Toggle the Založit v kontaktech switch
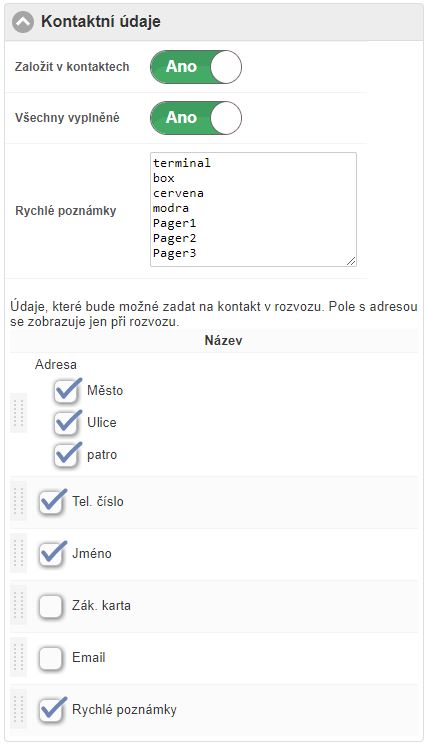The width and height of the screenshot is (428, 752). click(x=196, y=67)
